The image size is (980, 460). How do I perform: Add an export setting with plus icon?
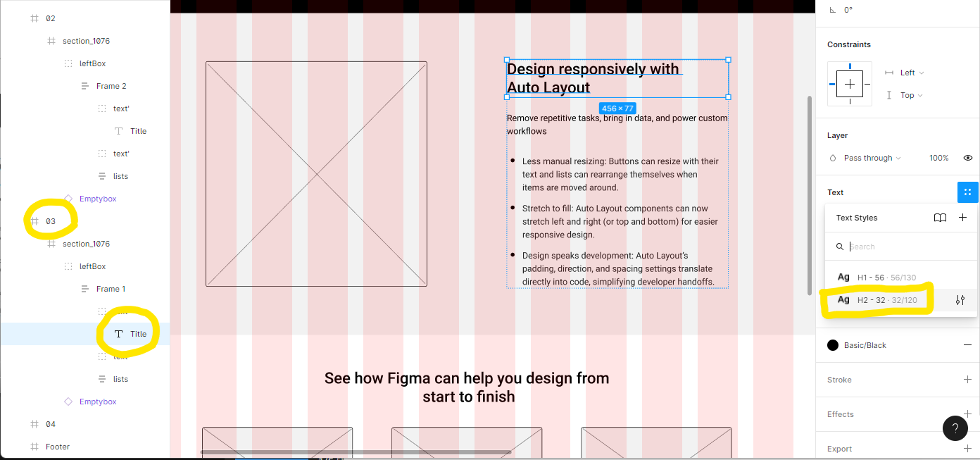(x=967, y=449)
